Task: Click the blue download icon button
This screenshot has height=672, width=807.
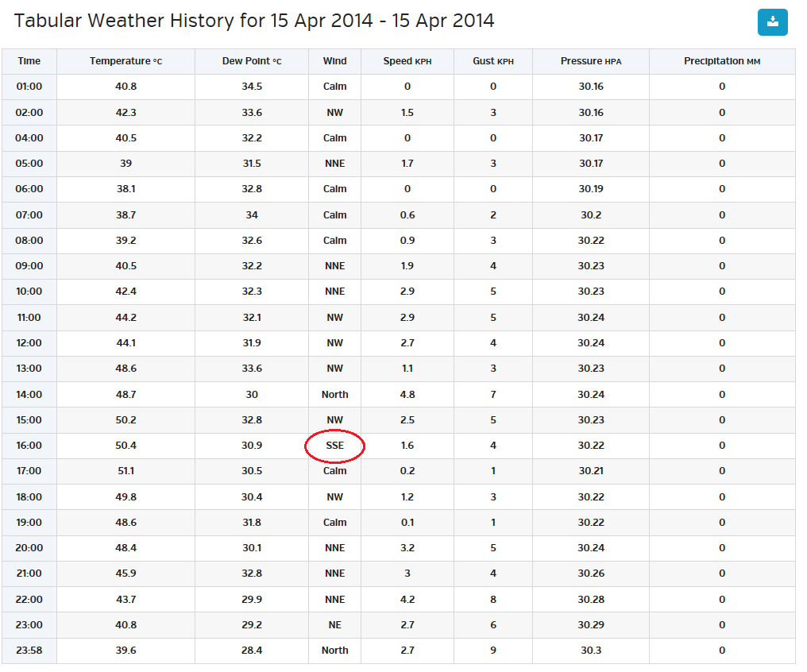Action: 772,22
